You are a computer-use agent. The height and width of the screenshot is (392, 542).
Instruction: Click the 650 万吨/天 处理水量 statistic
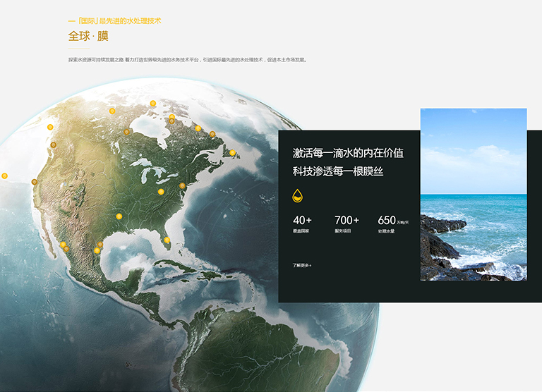[x=393, y=224]
